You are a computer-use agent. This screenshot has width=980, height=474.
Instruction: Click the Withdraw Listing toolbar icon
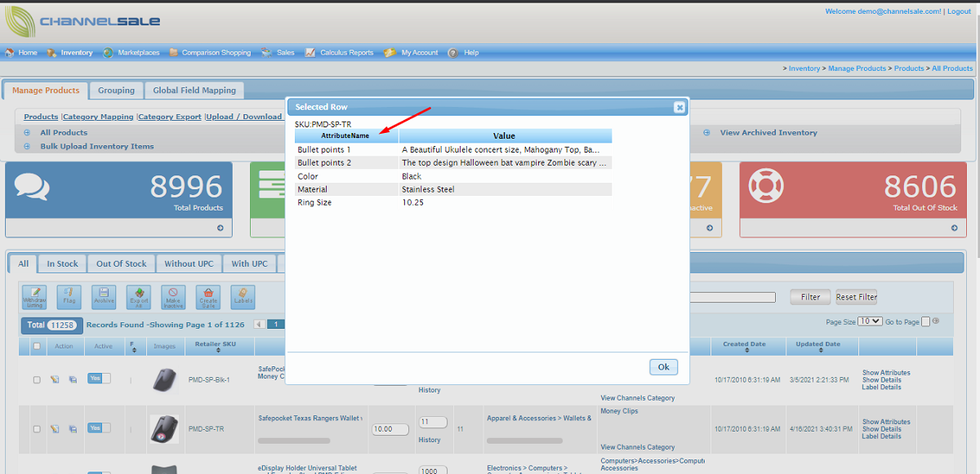pyautogui.click(x=34, y=297)
